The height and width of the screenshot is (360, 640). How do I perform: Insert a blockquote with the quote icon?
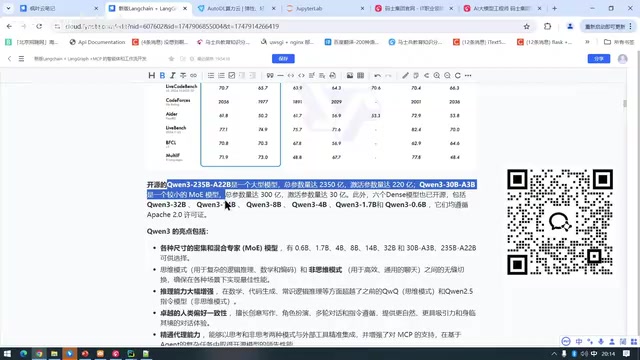coord(270,76)
